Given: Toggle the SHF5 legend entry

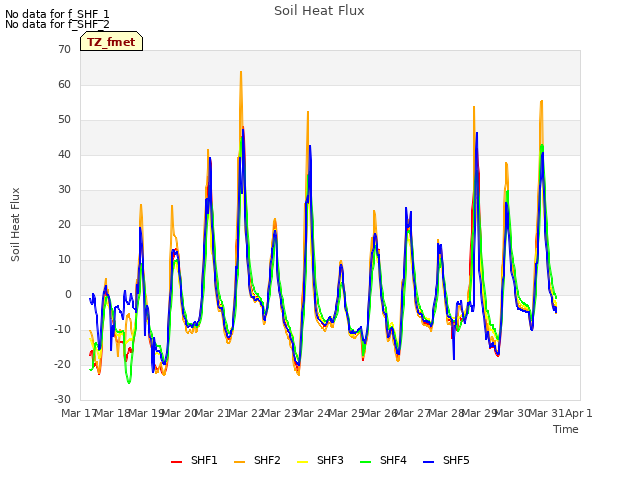Looking at the screenshot, I should 446,460.
